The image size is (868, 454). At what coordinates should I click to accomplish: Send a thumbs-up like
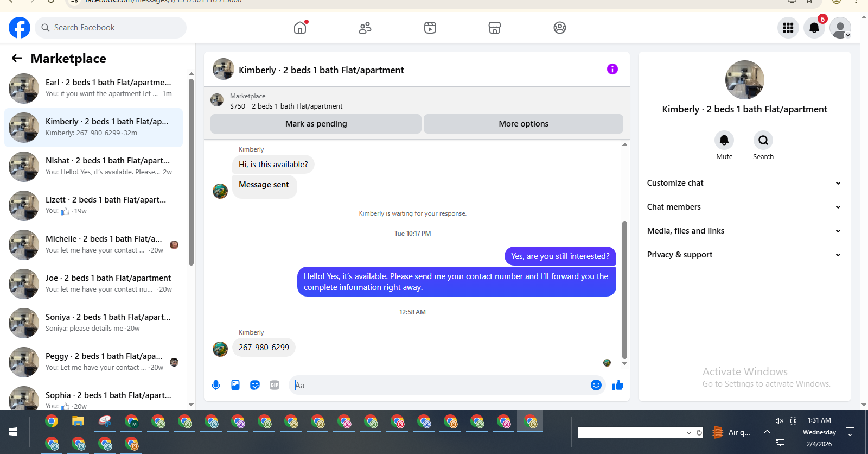(x=618, y=385)
